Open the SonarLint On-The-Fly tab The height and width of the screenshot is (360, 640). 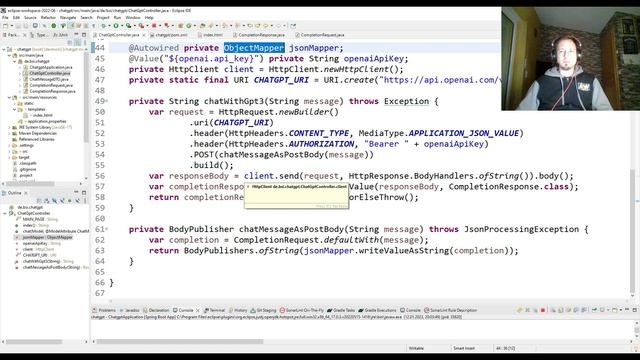(301, 310)
